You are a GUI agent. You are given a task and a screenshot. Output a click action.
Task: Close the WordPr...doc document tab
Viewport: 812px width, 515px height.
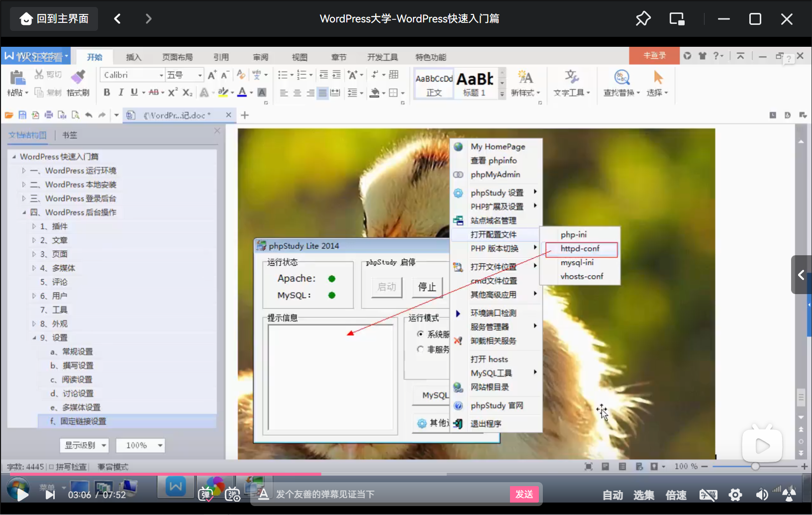[228, 115]
